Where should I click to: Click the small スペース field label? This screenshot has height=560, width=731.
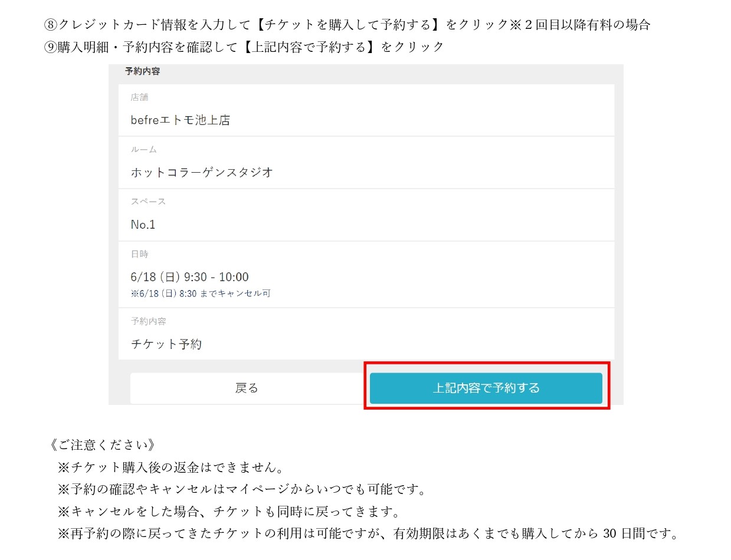point(148,202)
